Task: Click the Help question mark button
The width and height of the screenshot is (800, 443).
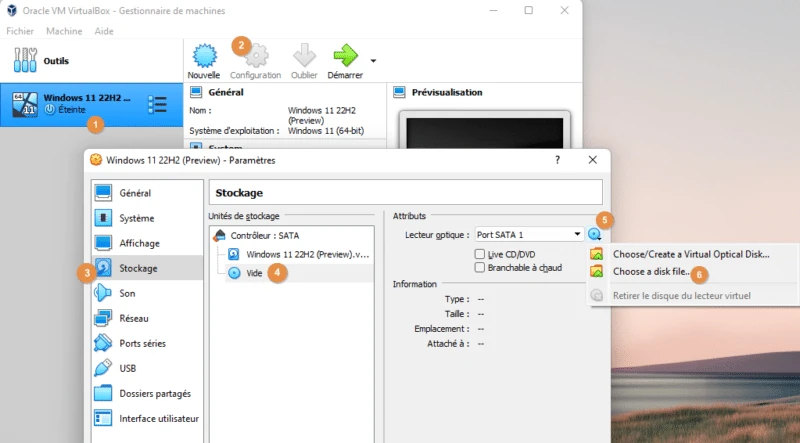Action: point(557,159)
